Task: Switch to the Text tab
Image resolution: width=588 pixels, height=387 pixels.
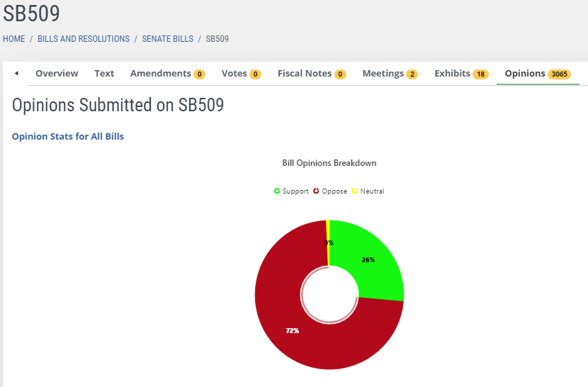Action: click(x=104, y=74)
